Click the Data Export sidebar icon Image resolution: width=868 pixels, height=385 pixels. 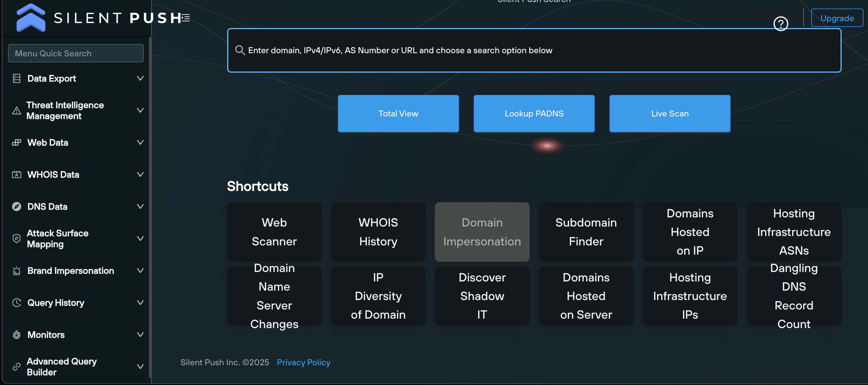pos(17,78)
